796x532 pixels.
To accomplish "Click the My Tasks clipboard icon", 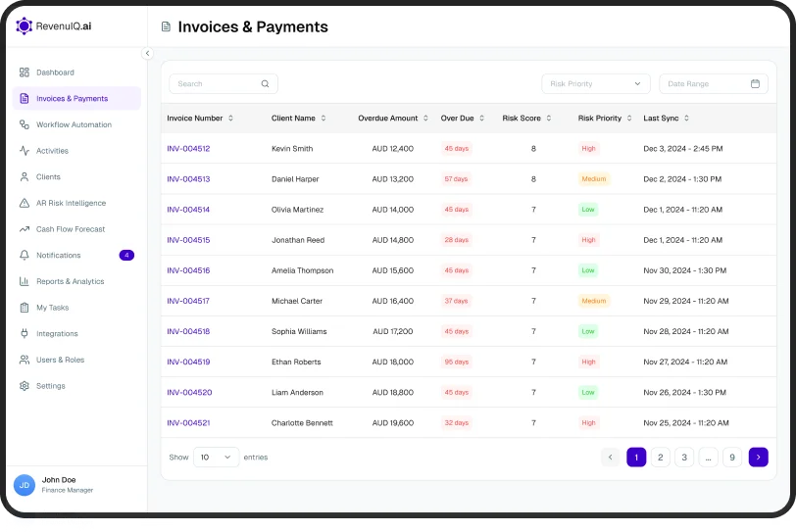I will click(25, 308).
